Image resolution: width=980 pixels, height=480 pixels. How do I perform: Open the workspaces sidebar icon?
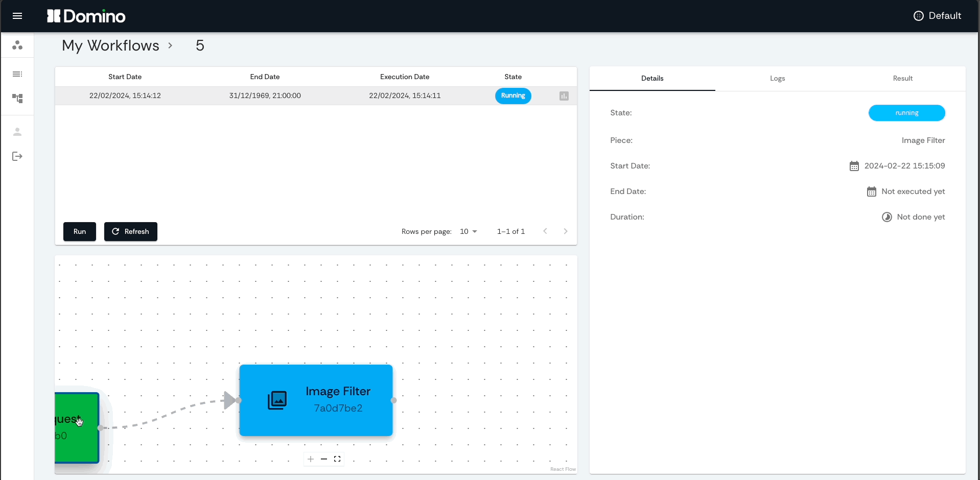pos(17,45)
